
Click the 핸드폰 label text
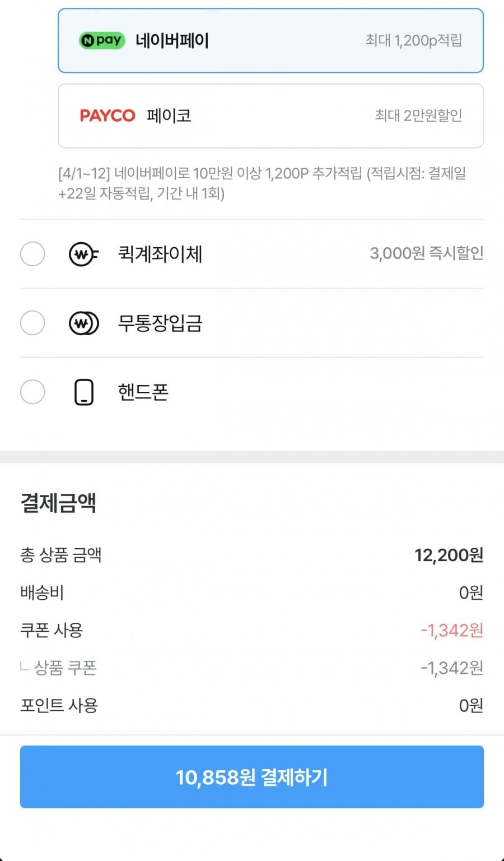pos(143,392)
